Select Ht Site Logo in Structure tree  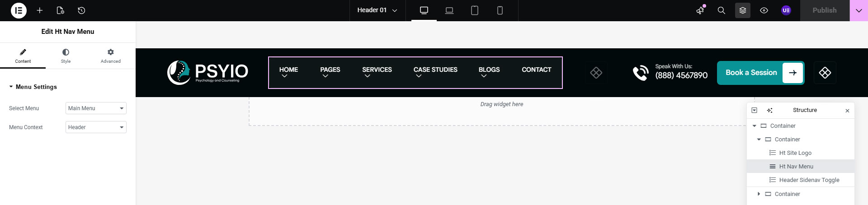795,153
